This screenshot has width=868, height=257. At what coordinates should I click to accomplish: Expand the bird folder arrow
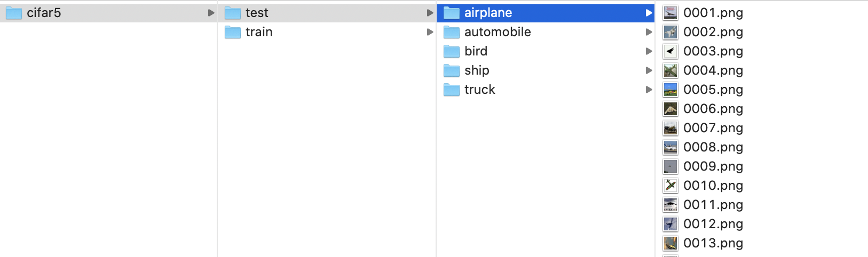coord(649,51)
